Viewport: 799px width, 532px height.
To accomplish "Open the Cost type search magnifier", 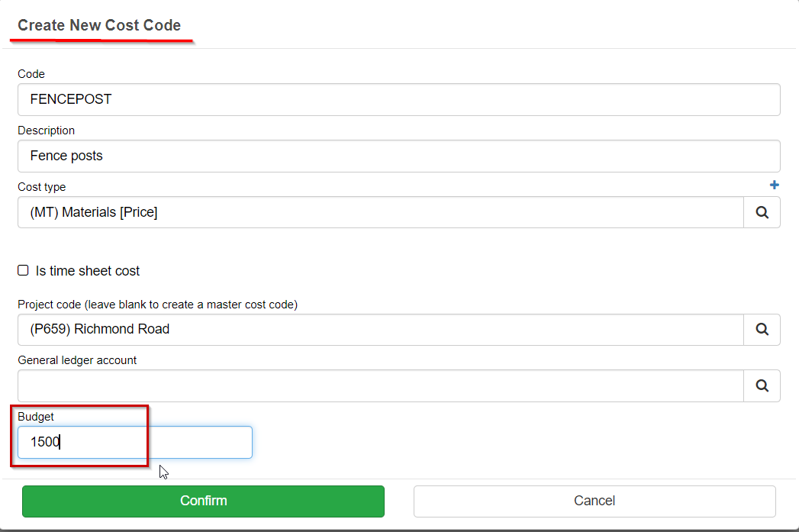I will [x=761, y=211].
